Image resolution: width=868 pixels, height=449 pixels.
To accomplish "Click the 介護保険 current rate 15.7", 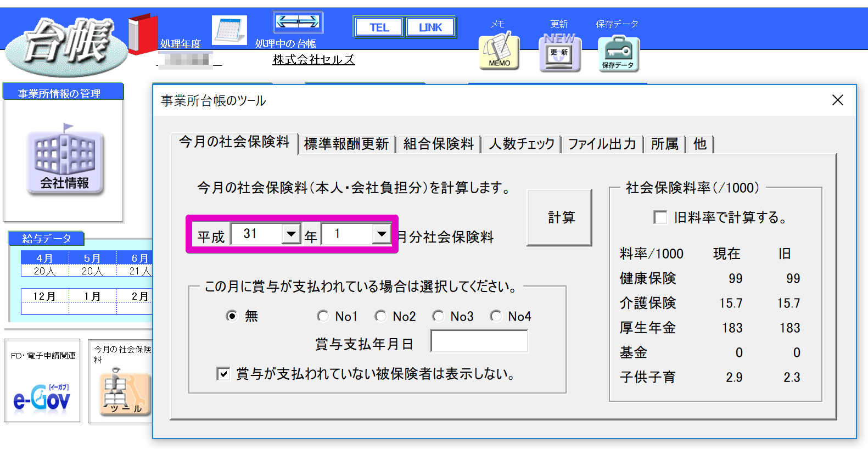I will point(731,304).
